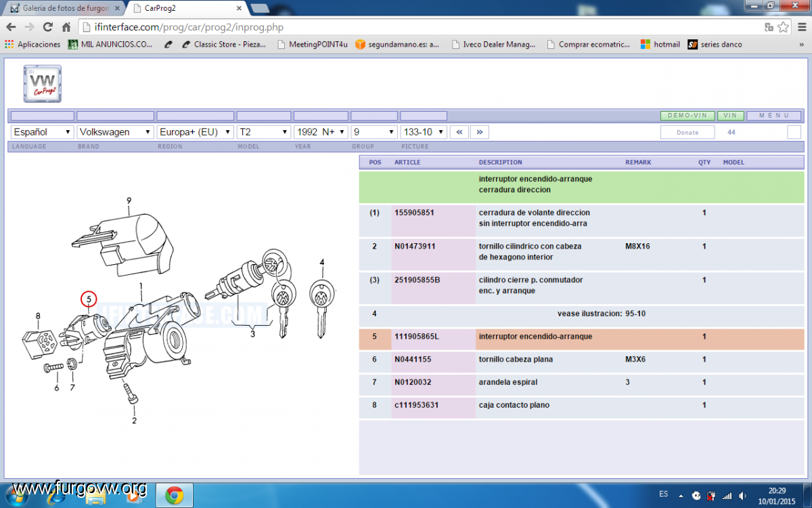812x508 pixels.
Task: Open MIL ANUNCIOS.CO bookmark
Action: tap(110, 44)
